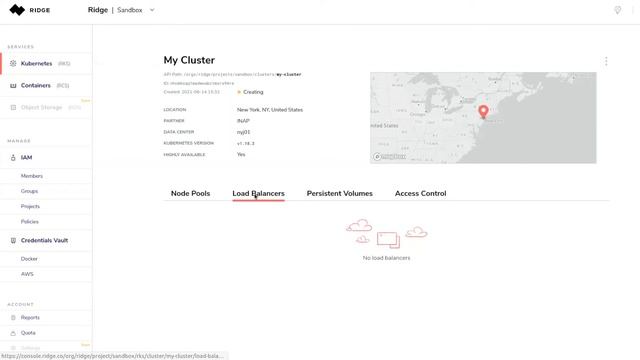Select the Load Balancers tab
This screenshot has height=360, width=640.
[258, 193]
